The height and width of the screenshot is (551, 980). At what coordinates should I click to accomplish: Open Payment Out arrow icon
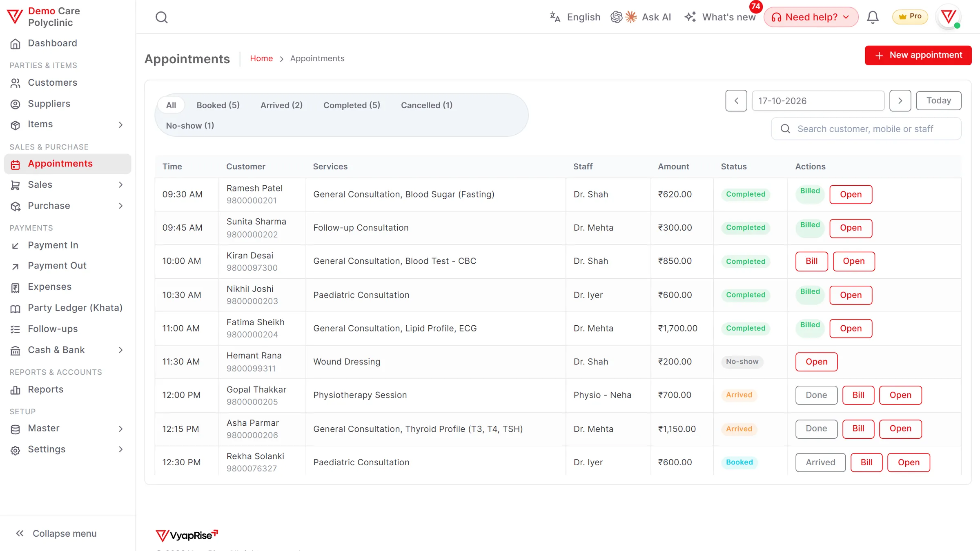tap(15, 267)
